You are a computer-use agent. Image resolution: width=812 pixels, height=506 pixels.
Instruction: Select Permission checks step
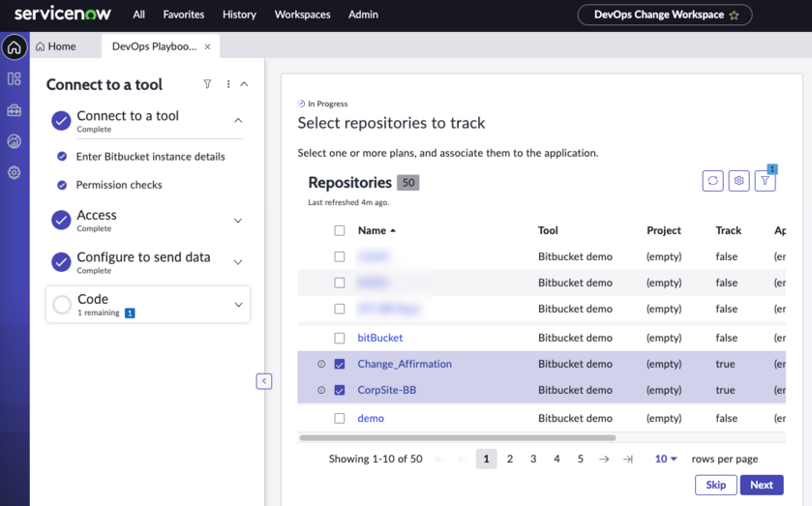pyautogui.click(x=119, y=185)
